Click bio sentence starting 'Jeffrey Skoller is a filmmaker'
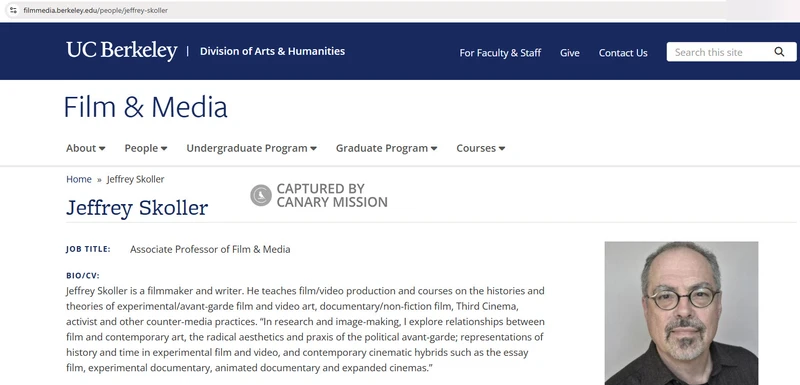Screen dimensions: 800x385 (x=156, y=291)
